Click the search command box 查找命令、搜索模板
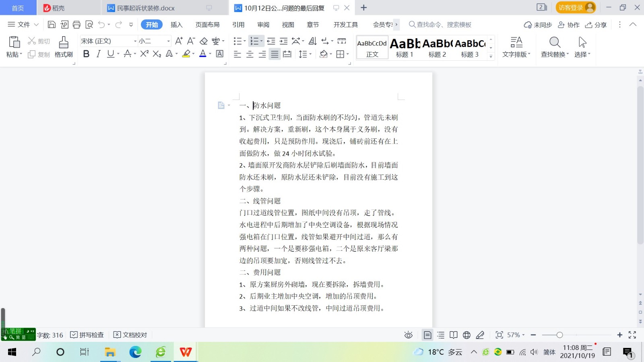Image resolution: width=644 pixels, height=362 pixels. tap(443, 25)
